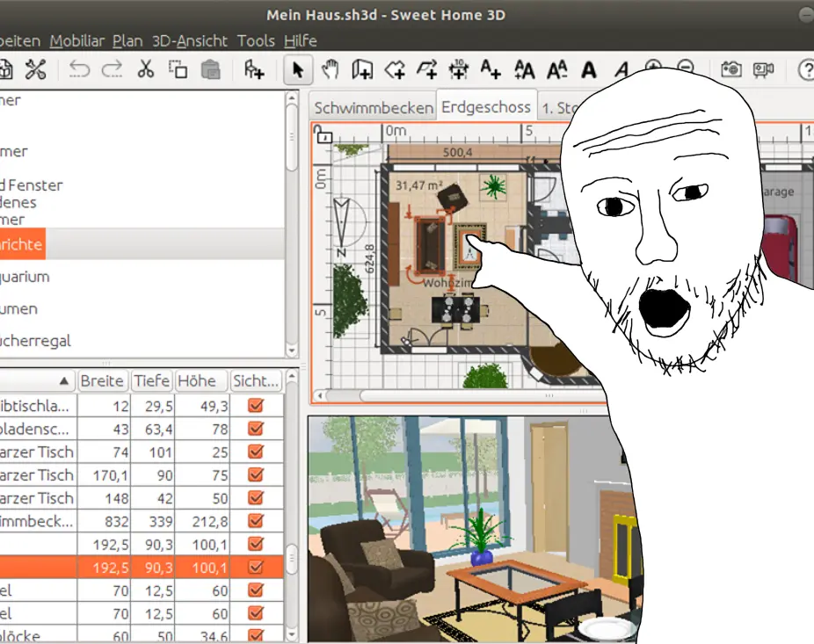Click the Paste clipboard icon
Image resolution: width=814 pixels, height=644 pixels.
click(210, 69)
